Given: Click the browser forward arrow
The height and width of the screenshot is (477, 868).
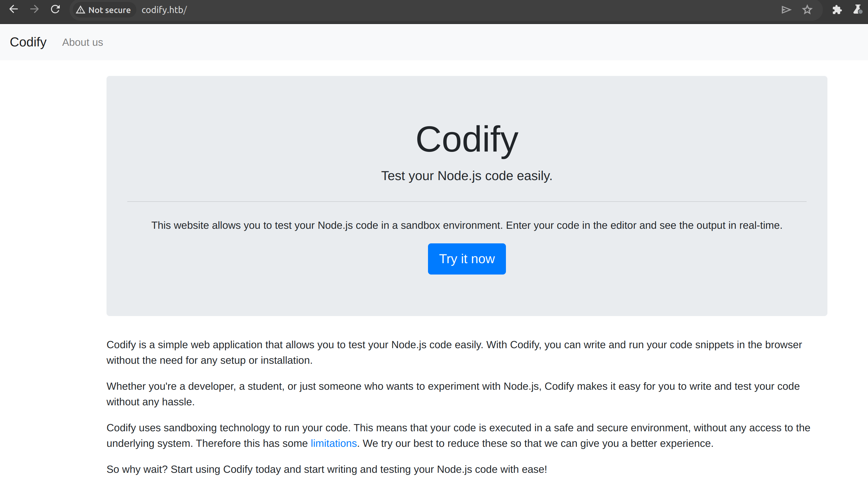Looking at the screenshot, I should coord(34,9).
